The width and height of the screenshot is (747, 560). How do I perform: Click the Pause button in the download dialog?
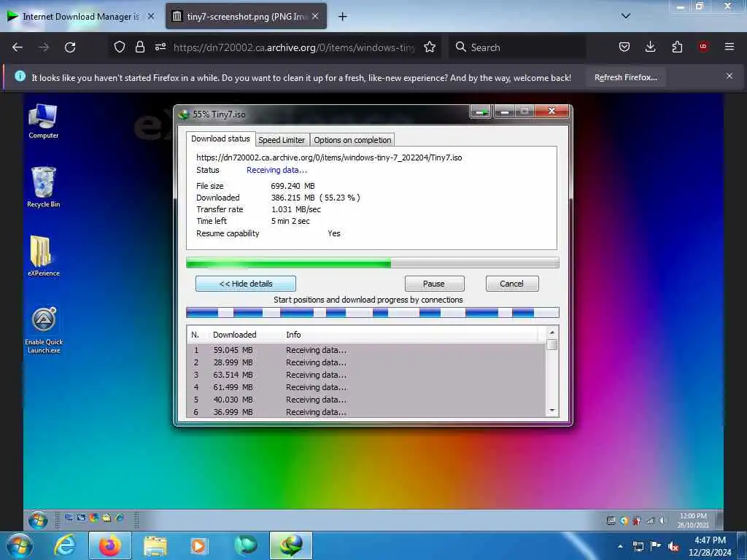pyautogui.click(x=434, y=284)
